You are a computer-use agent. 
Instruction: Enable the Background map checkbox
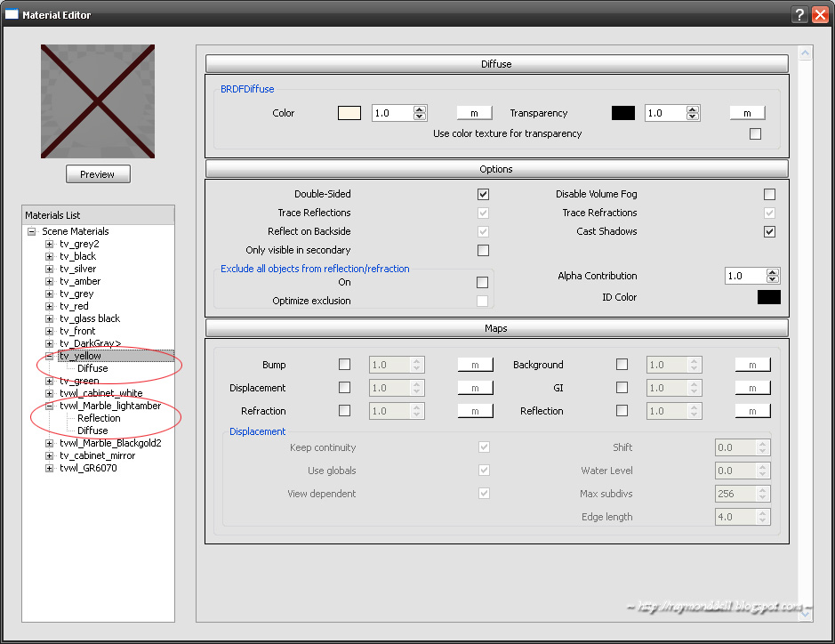(622, 365)
